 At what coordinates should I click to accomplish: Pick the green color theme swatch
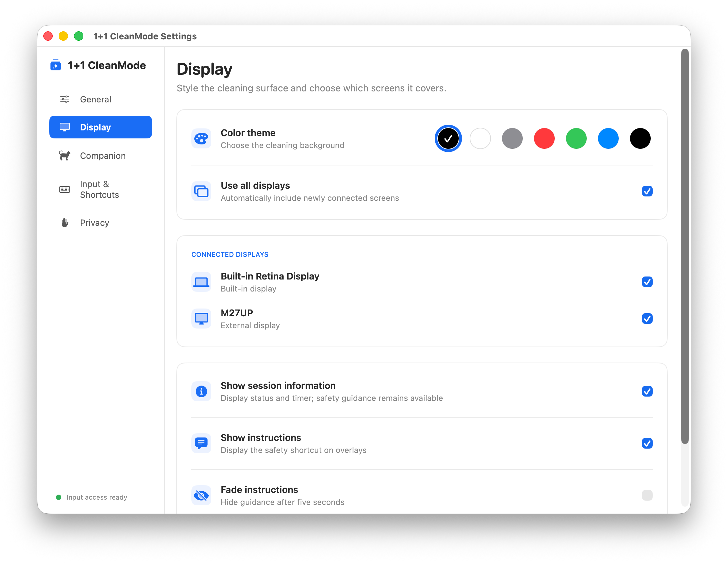pyautogui.click(x=576, y=138)
